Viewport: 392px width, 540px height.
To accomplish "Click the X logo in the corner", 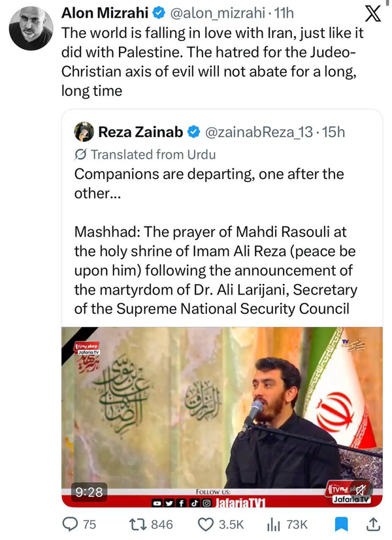I will point(372,14).
